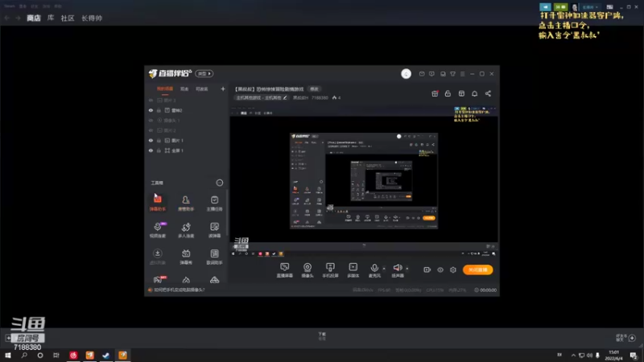Open the 读弹幕 tool in the toolbox

[214, 230]
